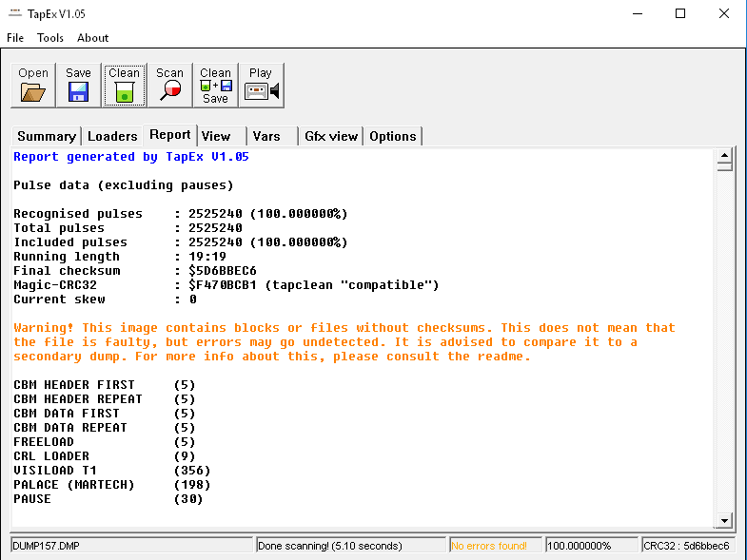Open the Tools menu

pyautogui.click(x=50, y=38)
